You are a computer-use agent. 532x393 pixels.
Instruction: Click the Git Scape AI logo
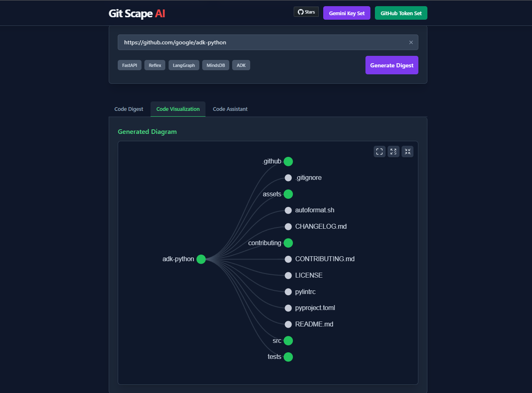tap(137, 14)
